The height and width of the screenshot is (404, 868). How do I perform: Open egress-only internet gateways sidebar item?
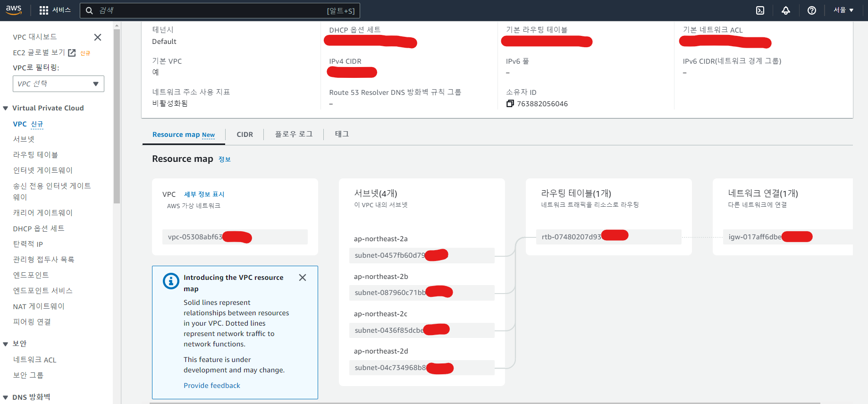coord(52,191)
